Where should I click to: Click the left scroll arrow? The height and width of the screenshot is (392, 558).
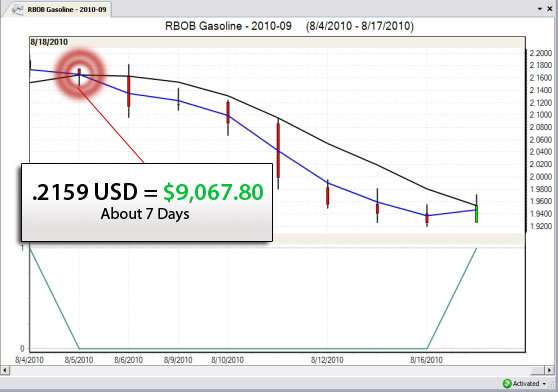coord(5,370)
